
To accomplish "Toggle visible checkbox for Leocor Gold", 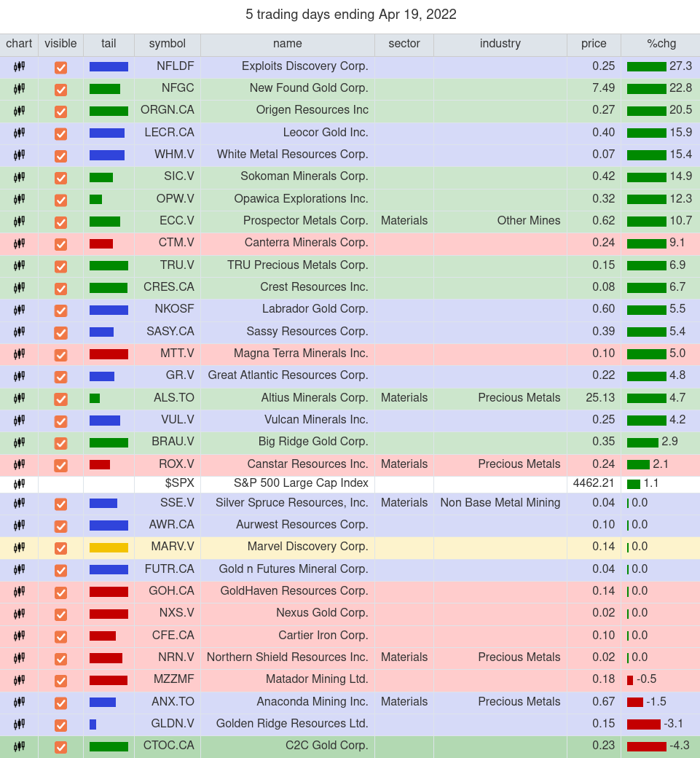I will point(60,133).
